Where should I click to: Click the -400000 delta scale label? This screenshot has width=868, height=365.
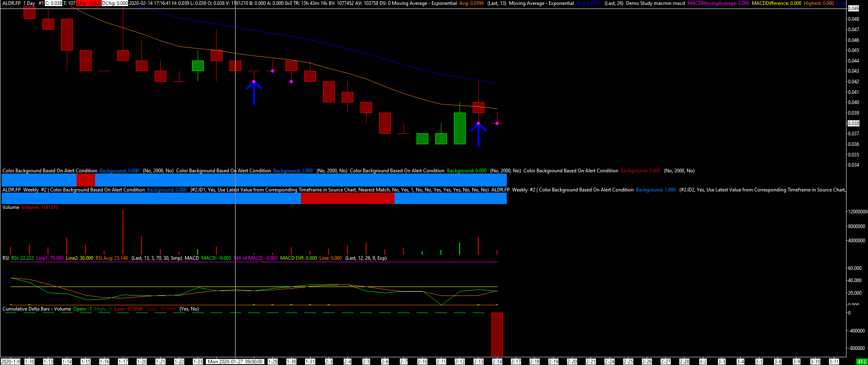[856, 331]
